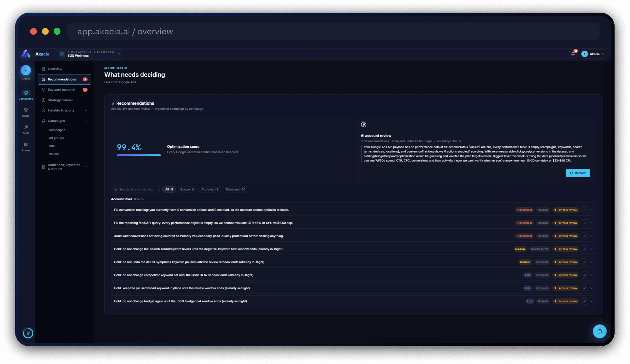The height and width of the screenshot is (364, 630).
Task: Open Keyword research menu item
Action: tap(64, 90)
